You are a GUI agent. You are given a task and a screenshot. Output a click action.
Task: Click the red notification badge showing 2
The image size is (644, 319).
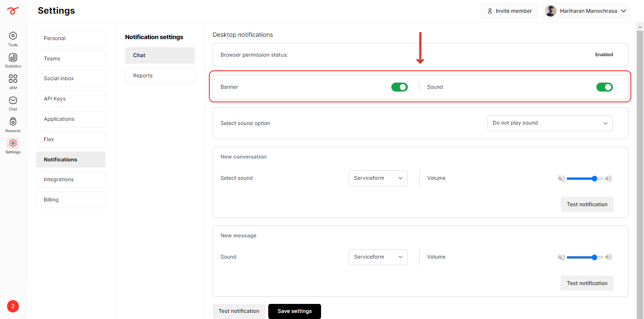click(x=13, y=306)
